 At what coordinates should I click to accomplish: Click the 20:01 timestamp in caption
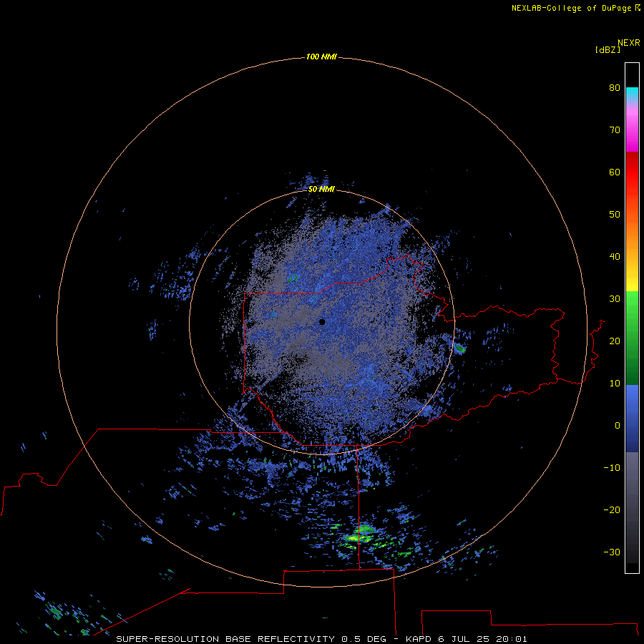pos(511,639)
